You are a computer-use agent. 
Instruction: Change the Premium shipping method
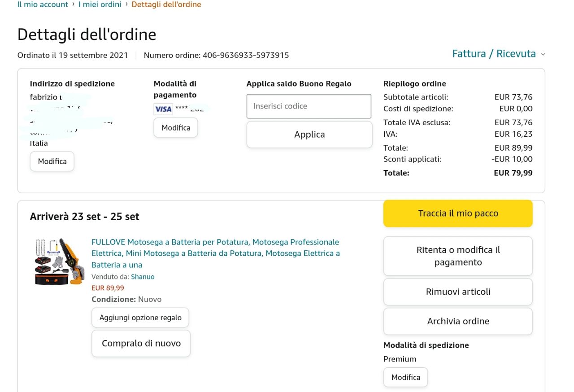tap(405, 377)
